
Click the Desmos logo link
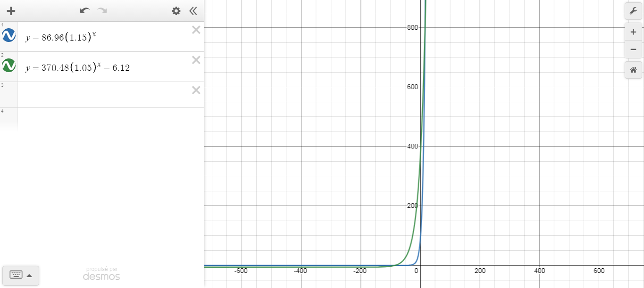101,276
